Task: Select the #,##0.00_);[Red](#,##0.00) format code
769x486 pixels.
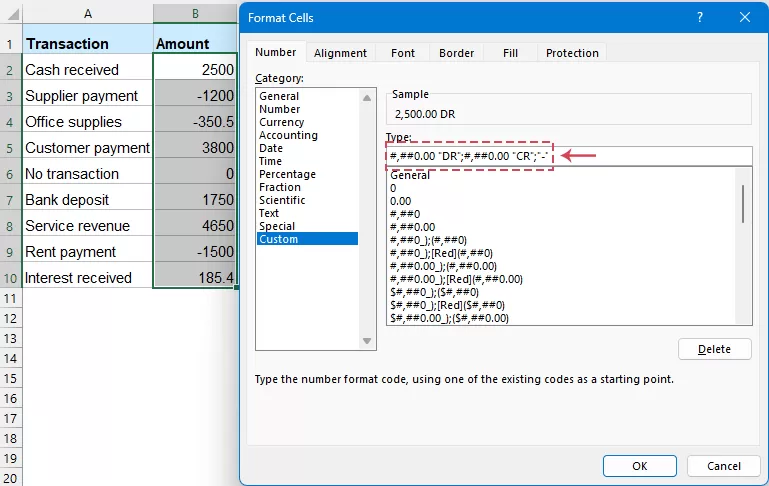Action: [561, 279]
